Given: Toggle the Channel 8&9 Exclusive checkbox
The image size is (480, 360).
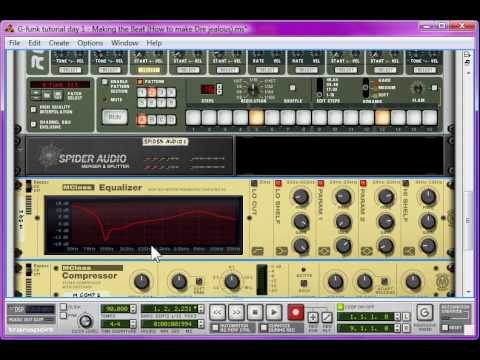Looking at the screenshot, I should [33, 124].
